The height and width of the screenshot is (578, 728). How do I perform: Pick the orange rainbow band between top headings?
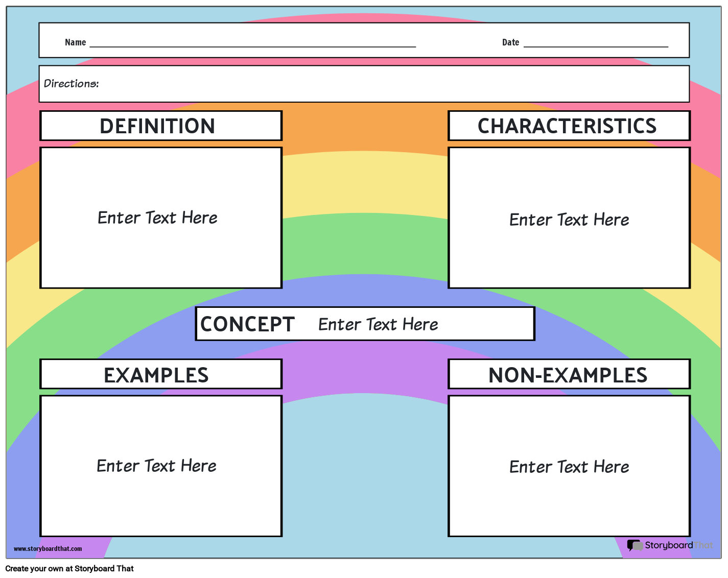coord(364,128)
